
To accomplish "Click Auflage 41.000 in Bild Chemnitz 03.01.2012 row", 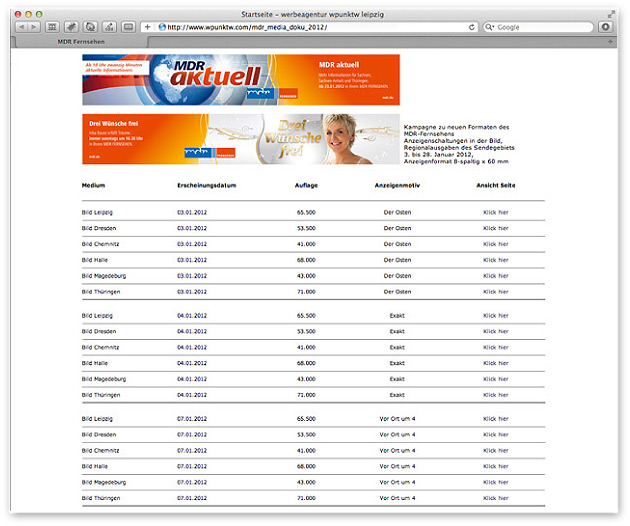I will click(306, 244).
